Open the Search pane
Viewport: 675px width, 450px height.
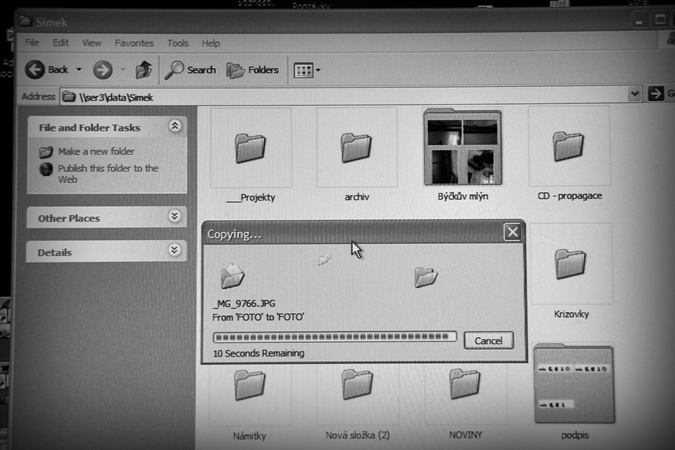(190, 69)
